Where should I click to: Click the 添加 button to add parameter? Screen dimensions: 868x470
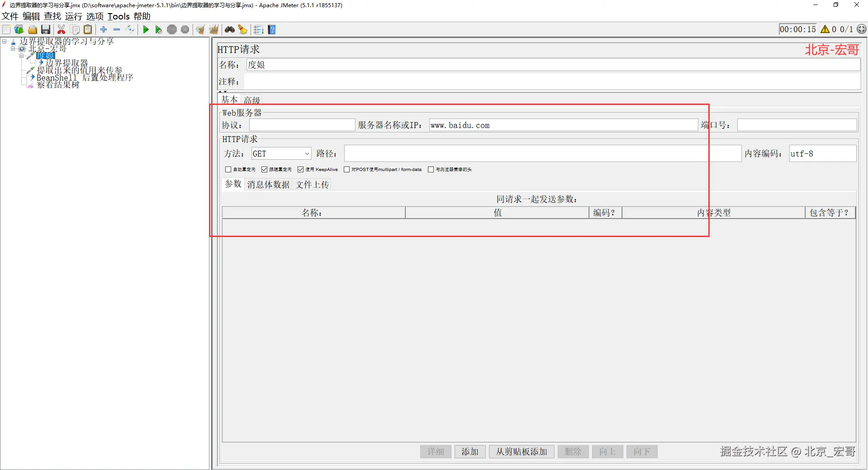coord(470,451)
